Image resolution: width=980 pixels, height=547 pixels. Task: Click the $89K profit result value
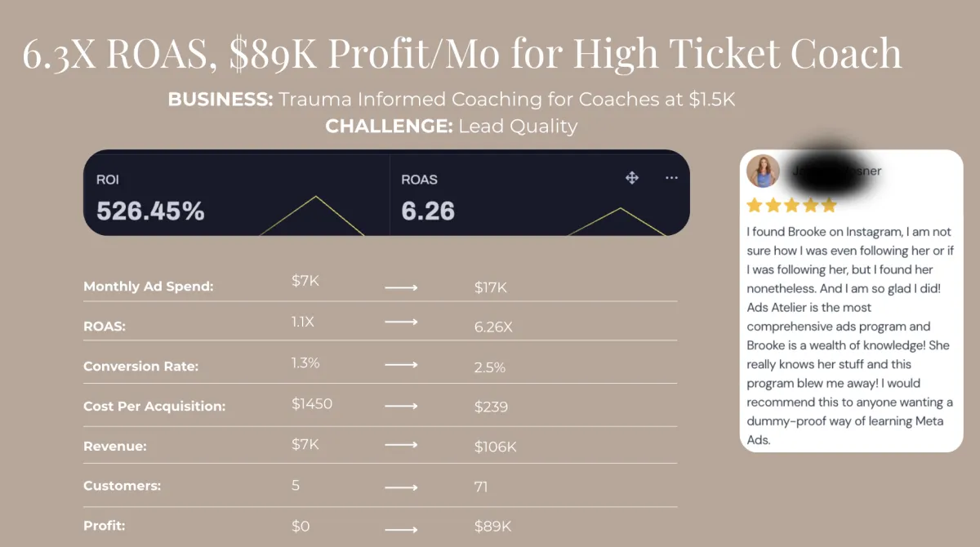click(492, 527)
